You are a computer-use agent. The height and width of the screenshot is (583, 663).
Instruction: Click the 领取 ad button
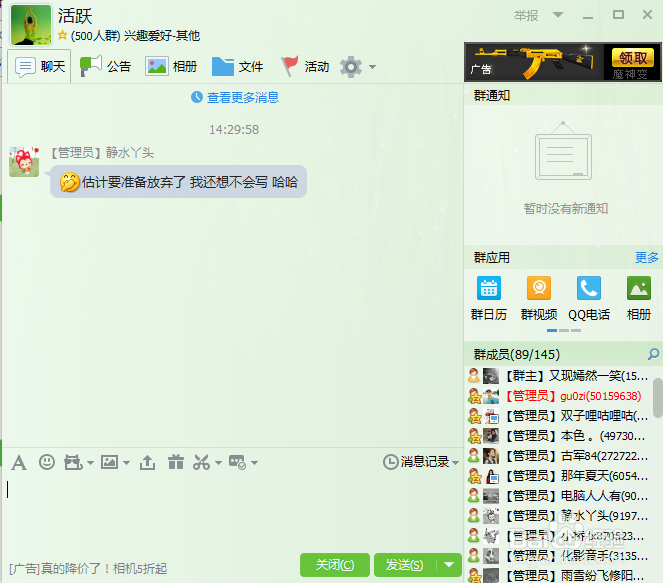click(633, 57)
